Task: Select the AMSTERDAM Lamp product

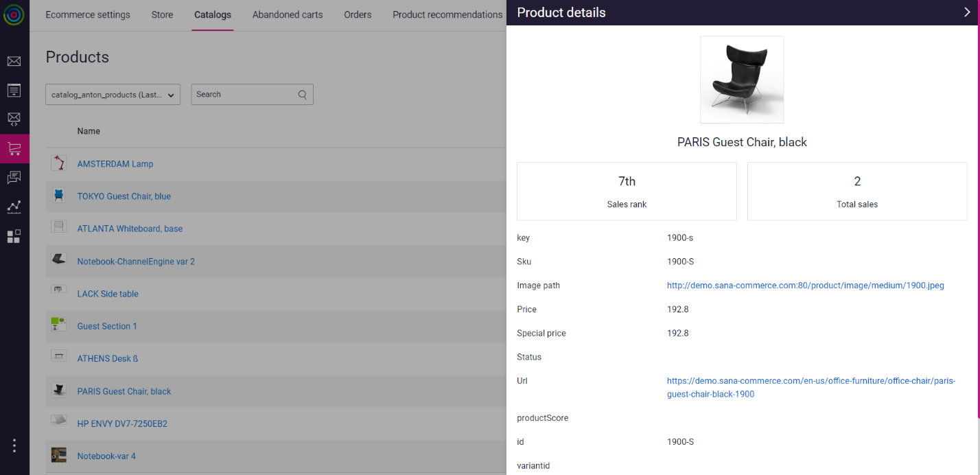Action: tap(115, 163)
